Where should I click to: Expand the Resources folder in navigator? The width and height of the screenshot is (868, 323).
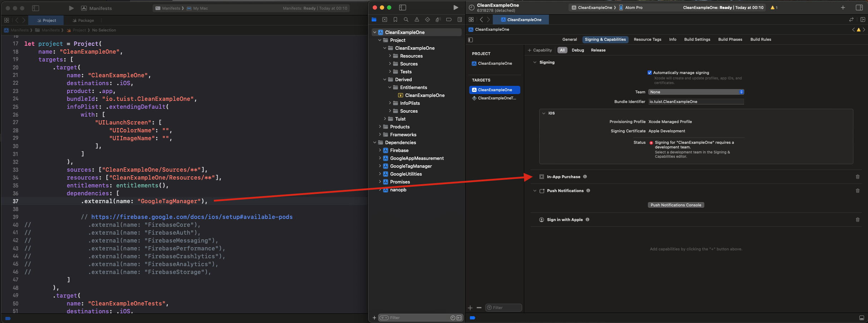390,56
